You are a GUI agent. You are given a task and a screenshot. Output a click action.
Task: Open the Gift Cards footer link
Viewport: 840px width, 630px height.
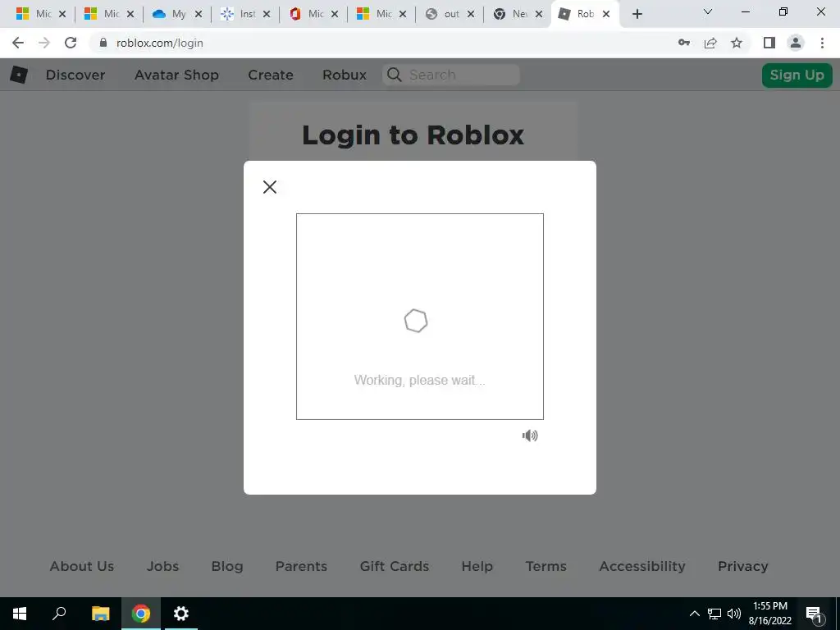[395, 566]
